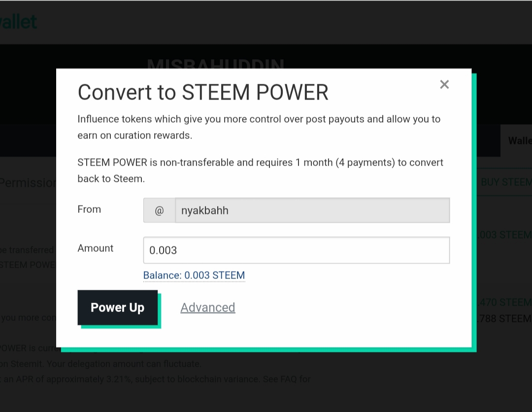Click the From account field nyakbahh
The height and width of the screenshot is (412, 532).
pyautogui.click(x=312, y=210)
